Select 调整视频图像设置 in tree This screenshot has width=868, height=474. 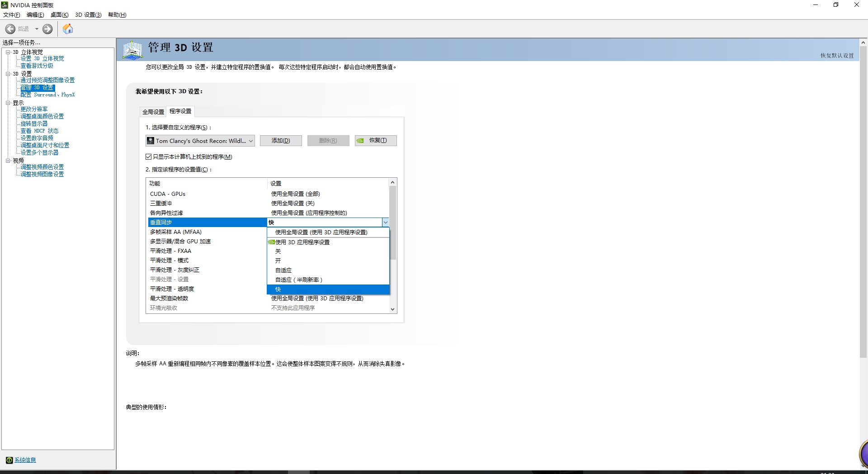[42, 175]
